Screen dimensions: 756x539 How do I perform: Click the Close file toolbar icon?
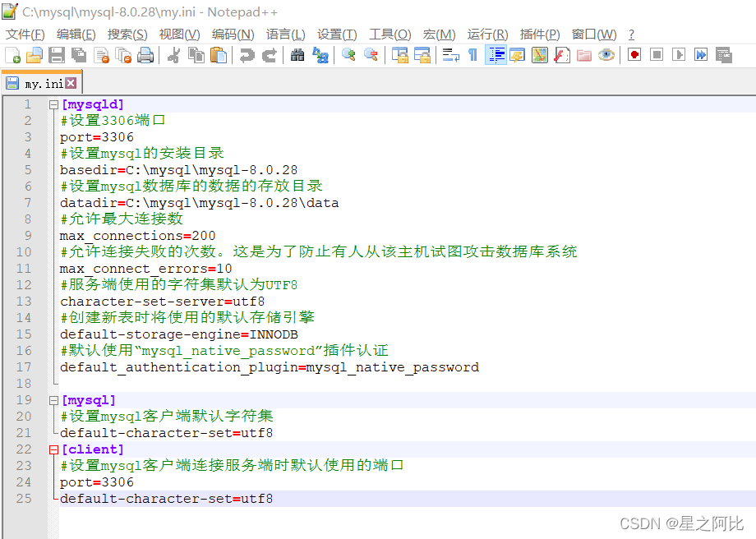pos(101,55)
